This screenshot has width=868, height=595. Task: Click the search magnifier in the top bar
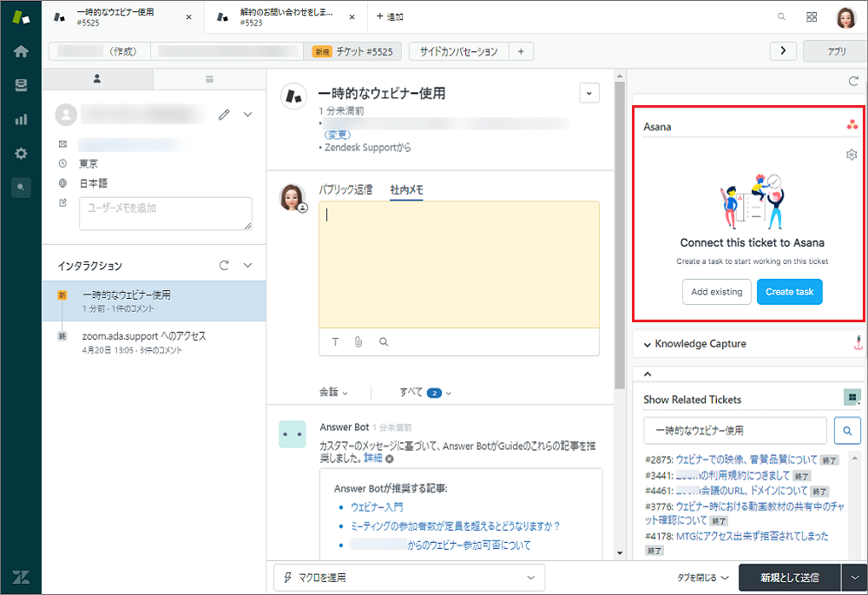point(781,17)
